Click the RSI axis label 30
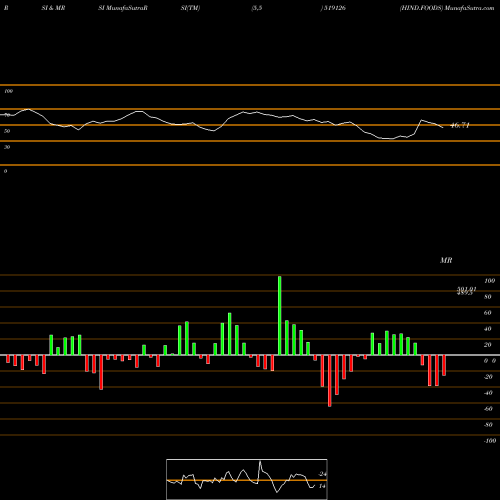The height and width of the screenshot is (500, 500). coord(7,147)
